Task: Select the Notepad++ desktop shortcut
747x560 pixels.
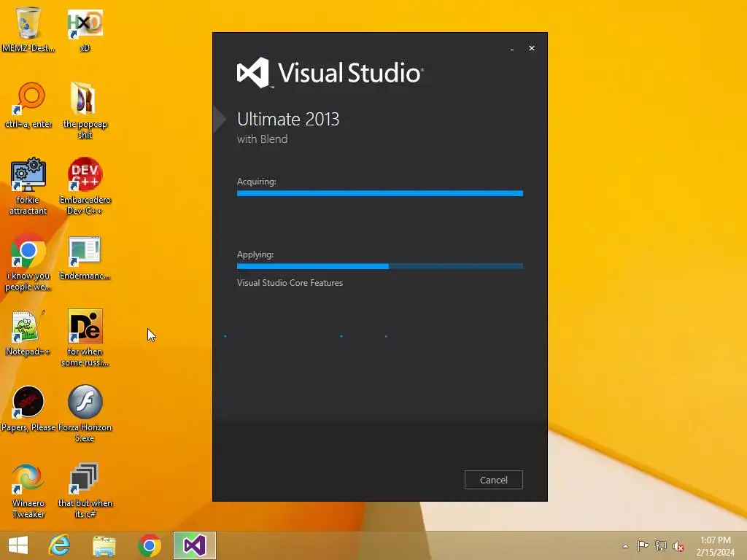Action: 28,332
